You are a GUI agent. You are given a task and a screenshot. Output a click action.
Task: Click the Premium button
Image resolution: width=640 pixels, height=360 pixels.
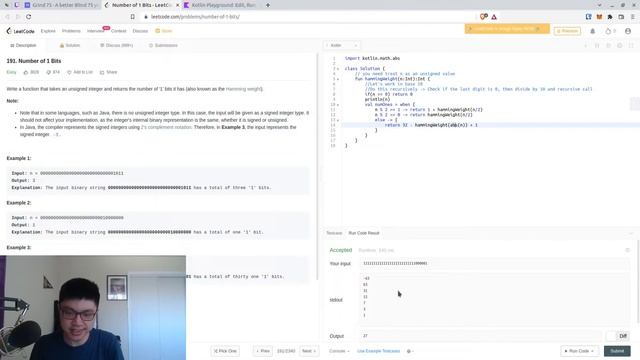567,31
